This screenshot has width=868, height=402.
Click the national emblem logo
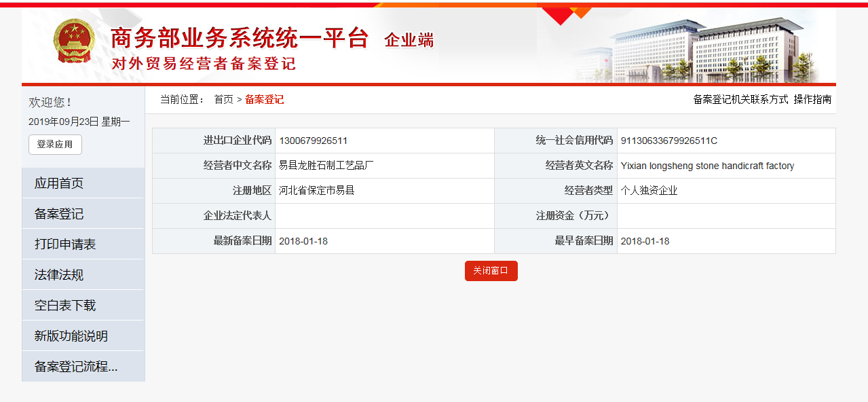(75, 41)
